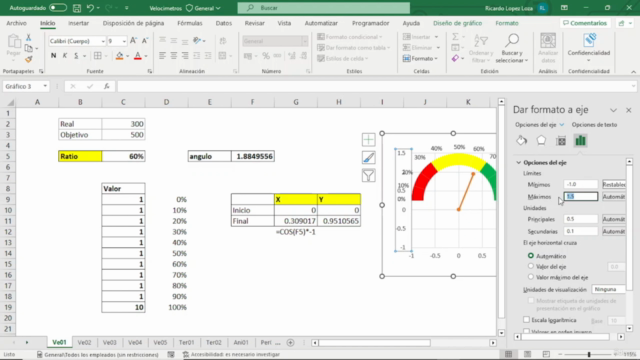Viewport: 640px width, 360px height.
Task: Switch to the Fórmulas ribbon tab
Action: coord(190,23)
